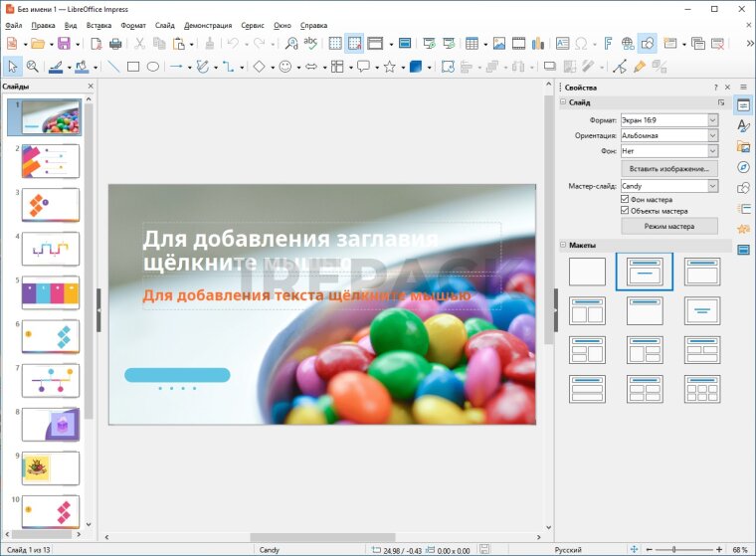
Task: Open the "Мастер-слайд" Candy dropdown
Action: point(712,186)
